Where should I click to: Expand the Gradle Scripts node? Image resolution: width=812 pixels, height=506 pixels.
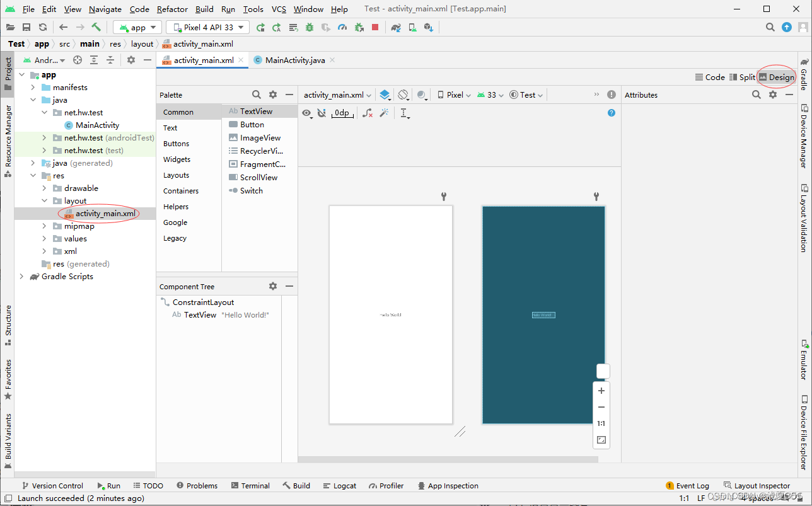click(21, 277)
